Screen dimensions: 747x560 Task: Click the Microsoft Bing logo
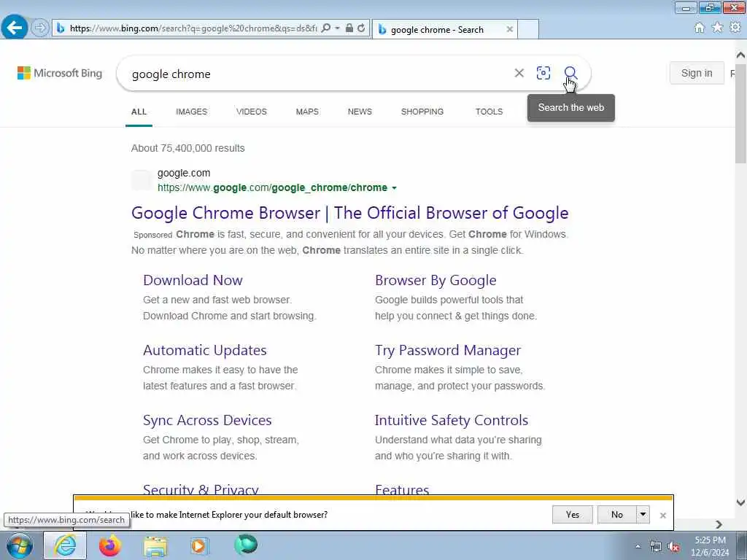pyautogui.click(x=60, y=73)
